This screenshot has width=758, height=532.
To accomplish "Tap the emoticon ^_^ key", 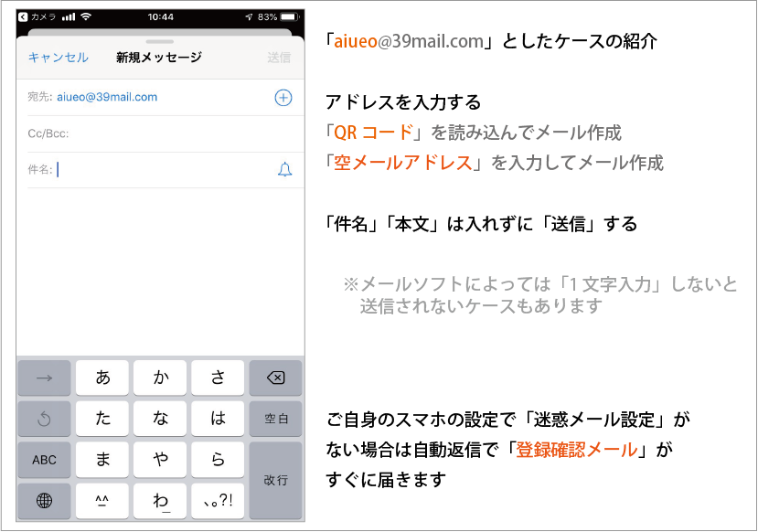I will [102, 500].
